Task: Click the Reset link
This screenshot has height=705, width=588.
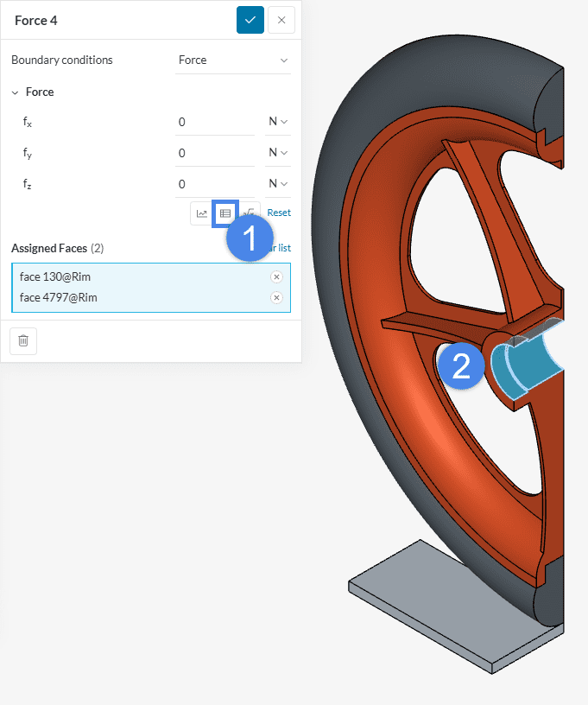Action: pyautogui.click(x=279, y=213)
